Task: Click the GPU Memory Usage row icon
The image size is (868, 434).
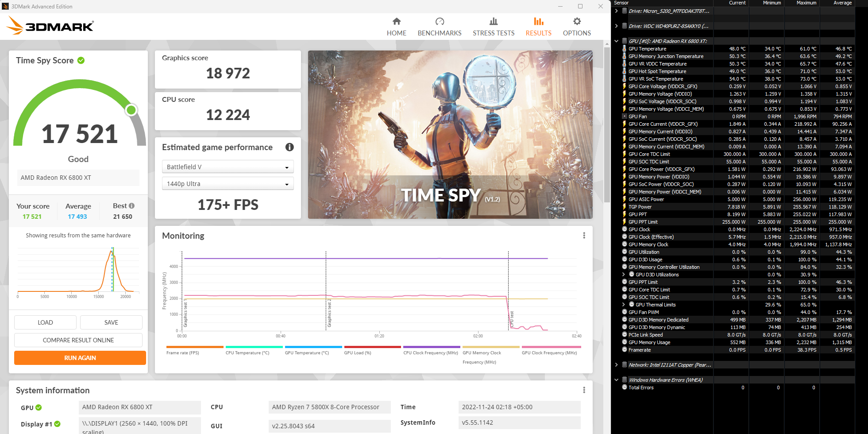Action: point(625,342)
